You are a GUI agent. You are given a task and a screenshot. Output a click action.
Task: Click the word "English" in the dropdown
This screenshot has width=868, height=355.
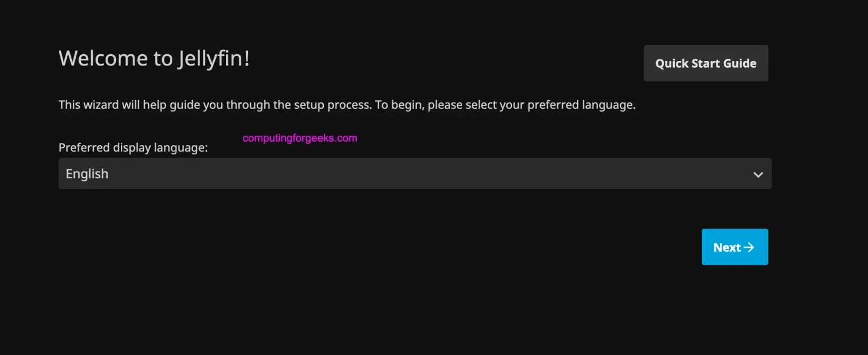point(87,174)
